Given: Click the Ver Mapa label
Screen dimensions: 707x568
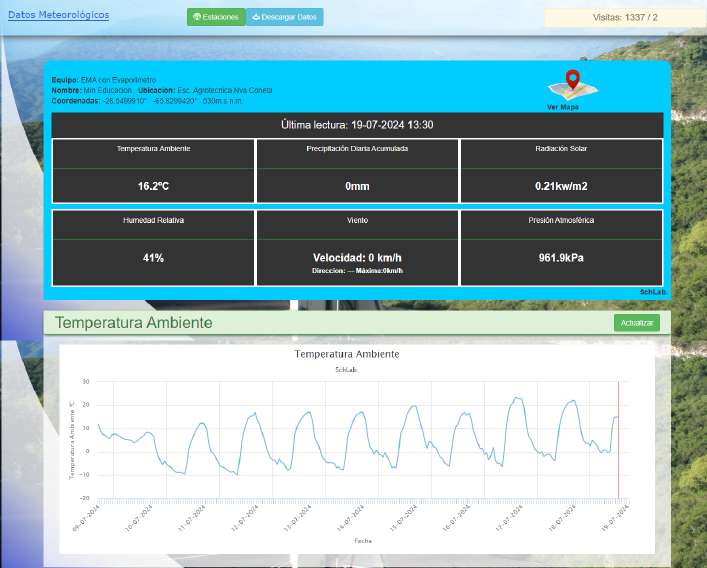Looking at the screenshot, I should [563, 107].
